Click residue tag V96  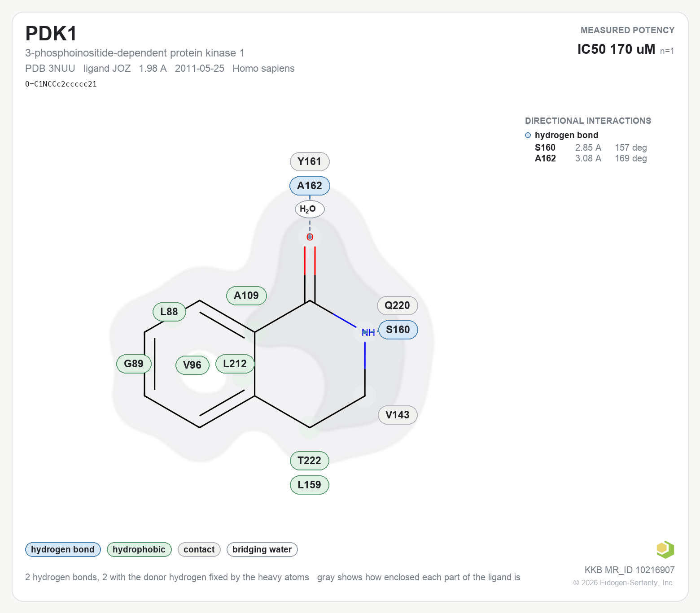click(x=192, y=365)
